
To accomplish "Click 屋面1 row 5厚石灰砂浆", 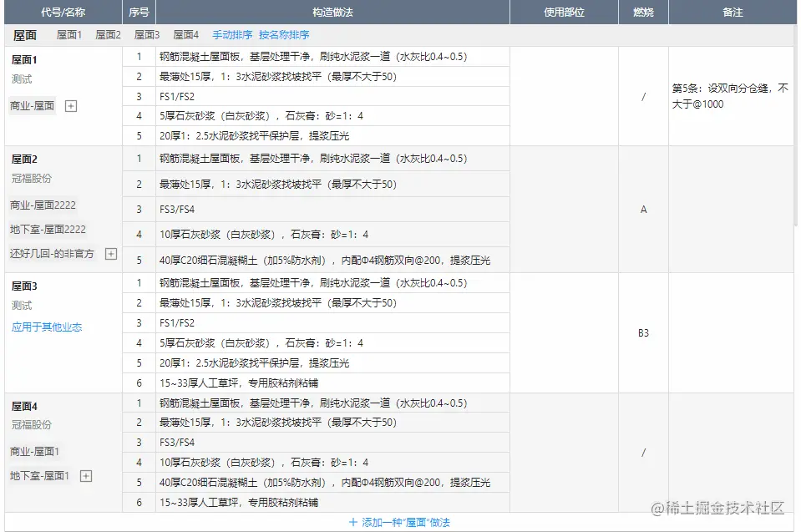I will pos(332,116).
